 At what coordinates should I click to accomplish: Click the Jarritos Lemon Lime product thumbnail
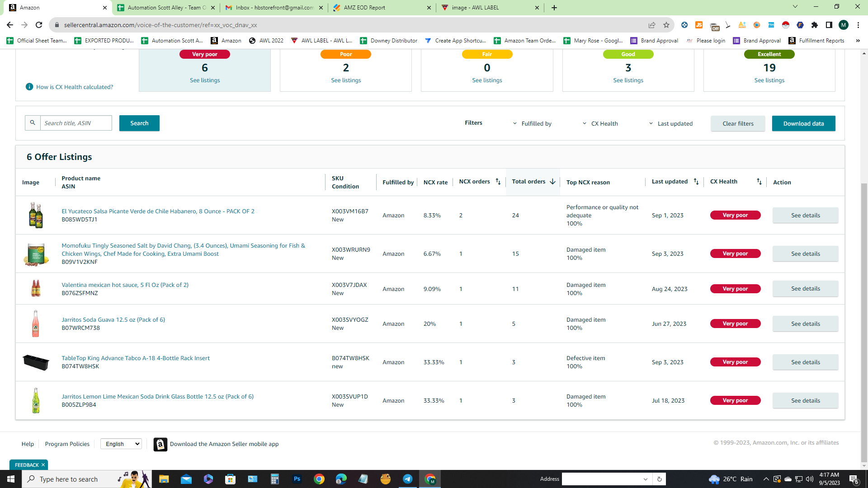pos(36,400)
